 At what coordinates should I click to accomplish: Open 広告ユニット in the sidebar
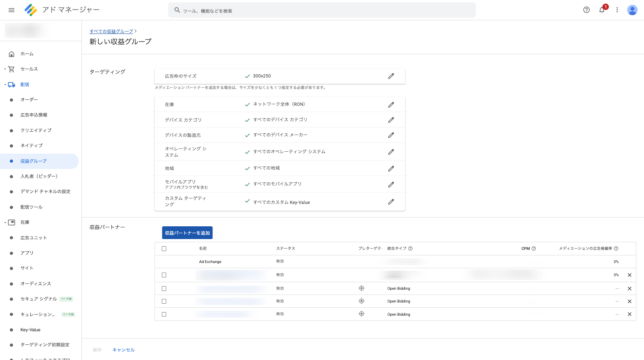(x=34, y=238)
